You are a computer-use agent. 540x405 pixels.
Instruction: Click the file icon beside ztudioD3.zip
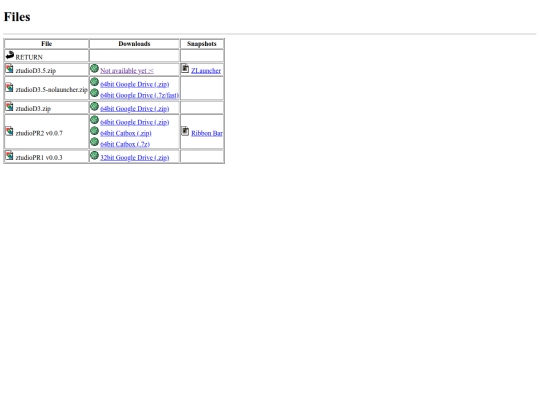(10, 106)
